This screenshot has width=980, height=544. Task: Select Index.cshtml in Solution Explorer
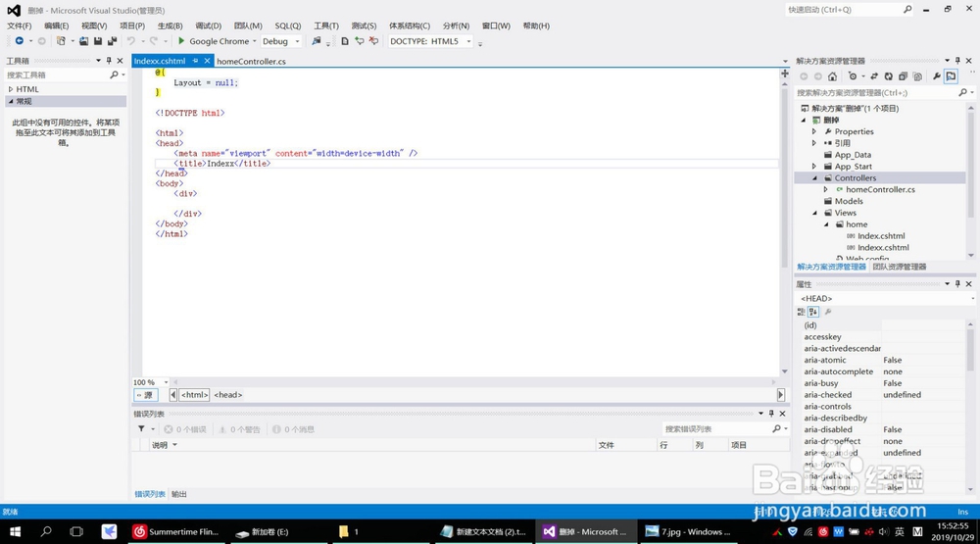click(881, 235)
